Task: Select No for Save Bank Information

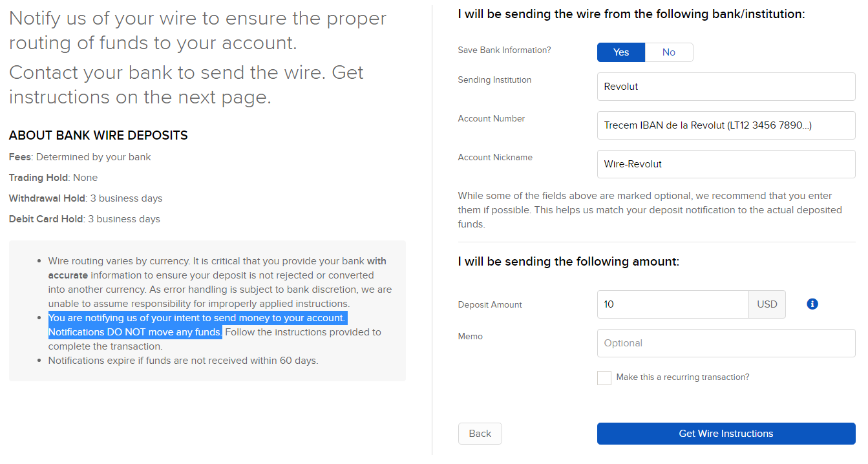Action: (x=669, y=52)
